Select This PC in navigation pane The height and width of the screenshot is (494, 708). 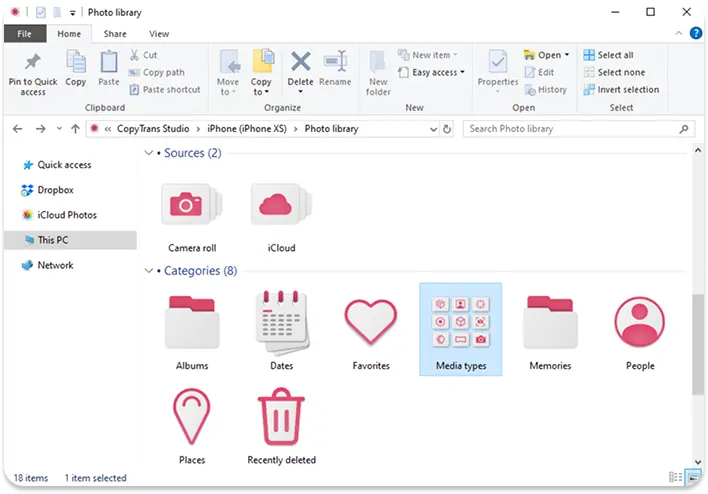coord(70,240)
